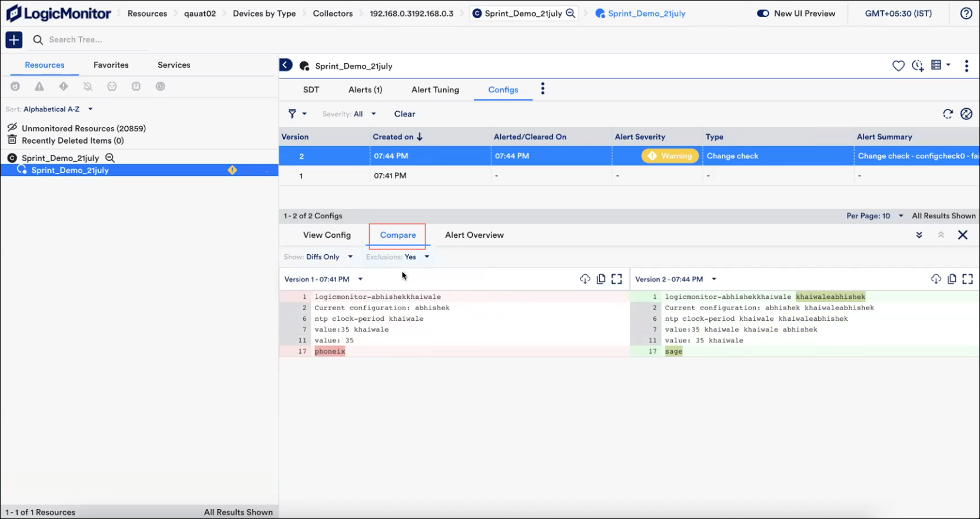
Task: Open Per Page 10 dropdown
Action: [x=875, y=216]
